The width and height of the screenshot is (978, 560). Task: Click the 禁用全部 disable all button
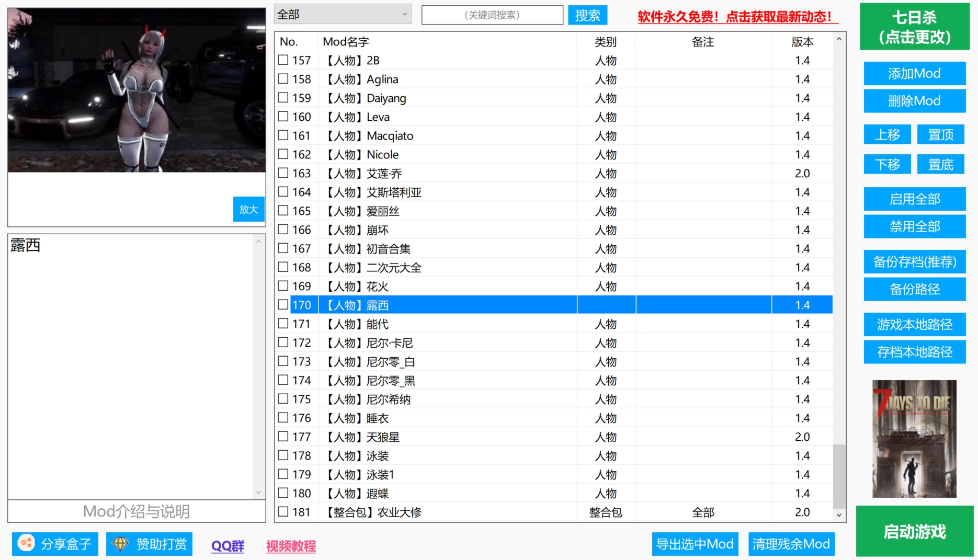[x=915, y=226]
